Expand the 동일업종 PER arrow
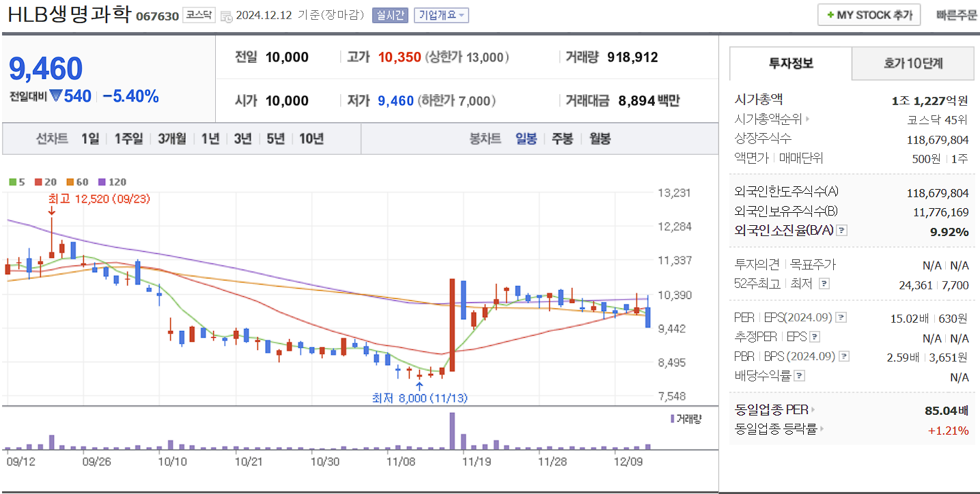This screenshot has width=980, height=494. [x=813, y=409]
